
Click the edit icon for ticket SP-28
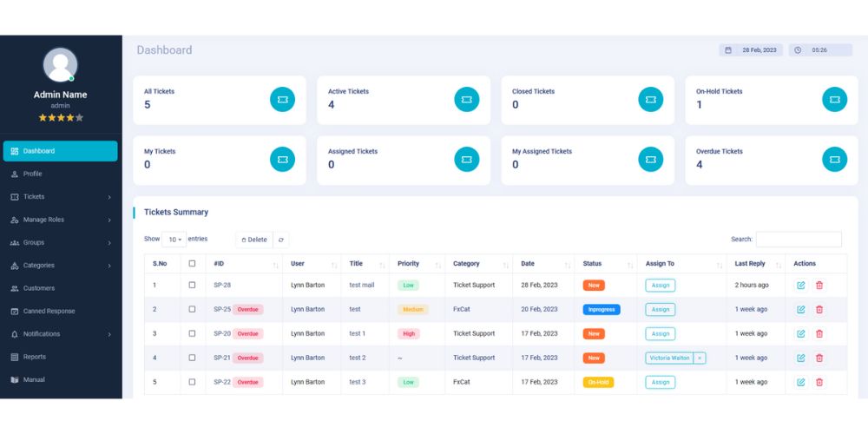800,285
